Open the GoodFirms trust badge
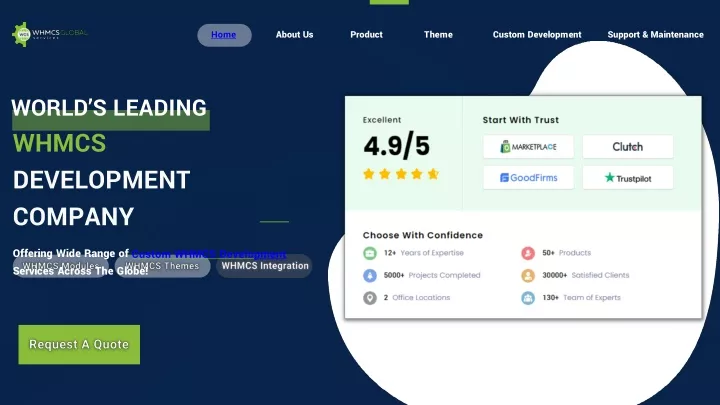This screenshot has height=405, width=720. pos(528,178)
